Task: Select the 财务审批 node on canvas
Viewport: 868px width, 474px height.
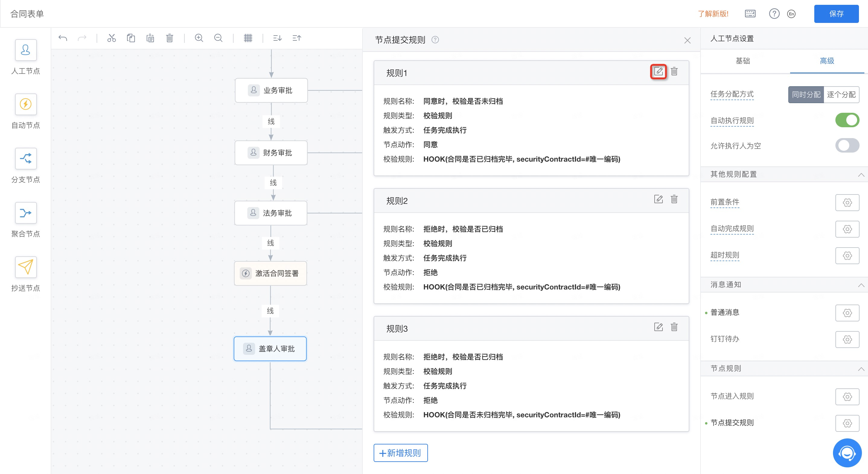Action: 271,153
